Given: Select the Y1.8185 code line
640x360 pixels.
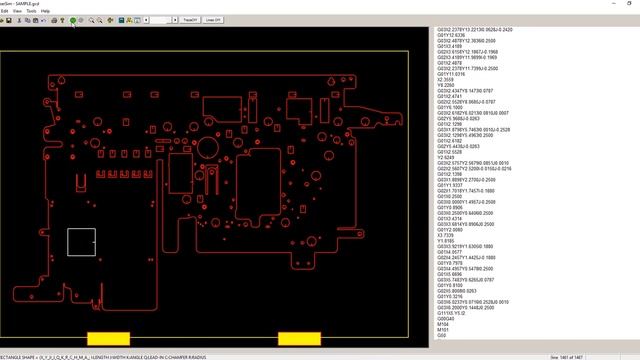Looking at the screenshot, I should [445, 241].
